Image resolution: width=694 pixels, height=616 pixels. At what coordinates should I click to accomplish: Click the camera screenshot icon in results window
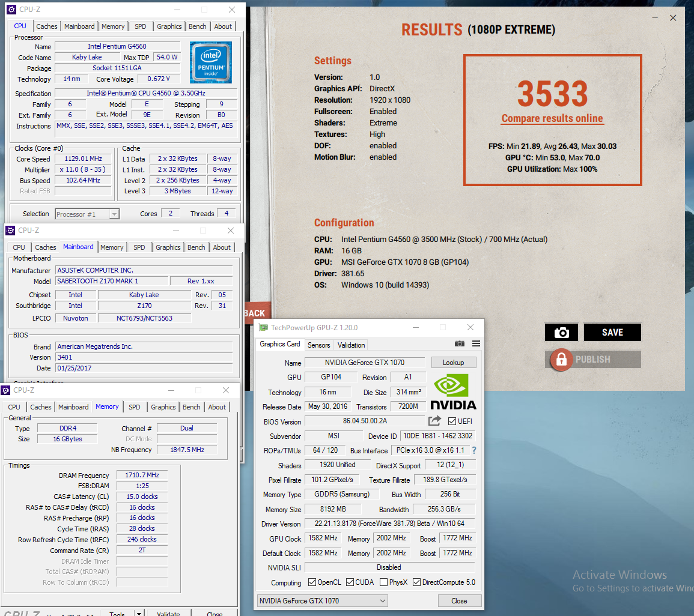click(561, 333)
